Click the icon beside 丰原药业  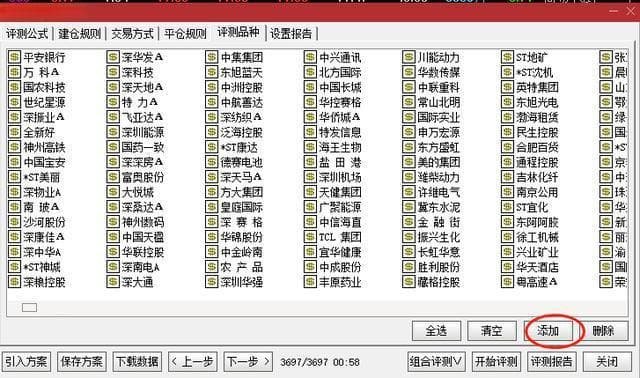[x=310, y=282]
